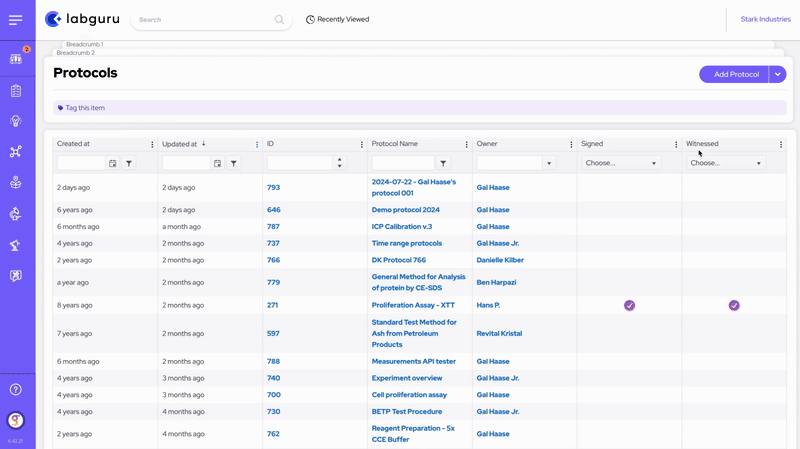Open Created at column options menu
The width and height of the screenshot is (800, 449).
[x=152, y=144]
